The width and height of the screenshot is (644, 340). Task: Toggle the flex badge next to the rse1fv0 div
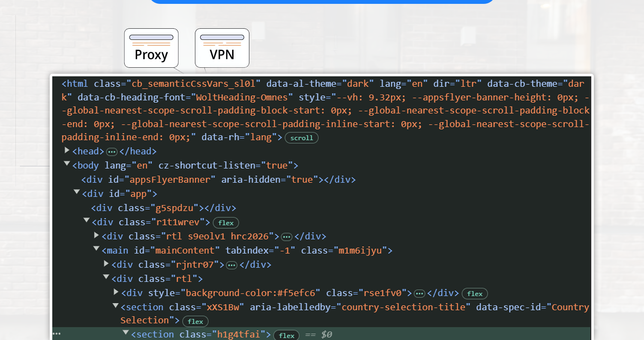point(475,294)
